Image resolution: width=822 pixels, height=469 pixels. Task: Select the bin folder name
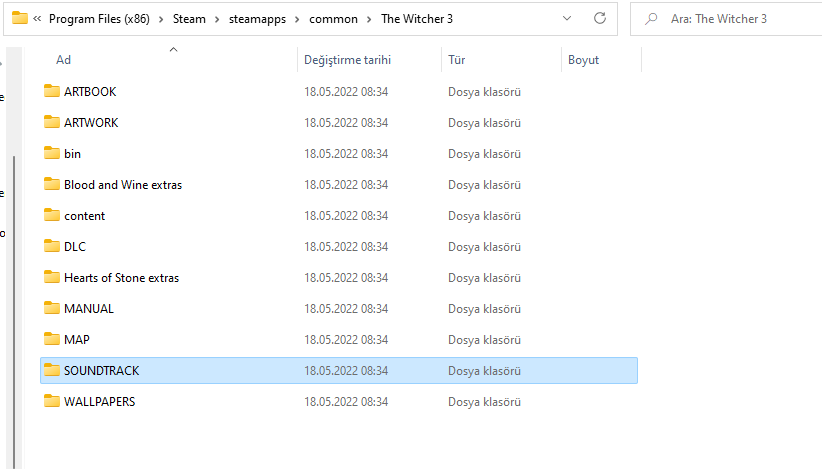[x=72, y=154]
